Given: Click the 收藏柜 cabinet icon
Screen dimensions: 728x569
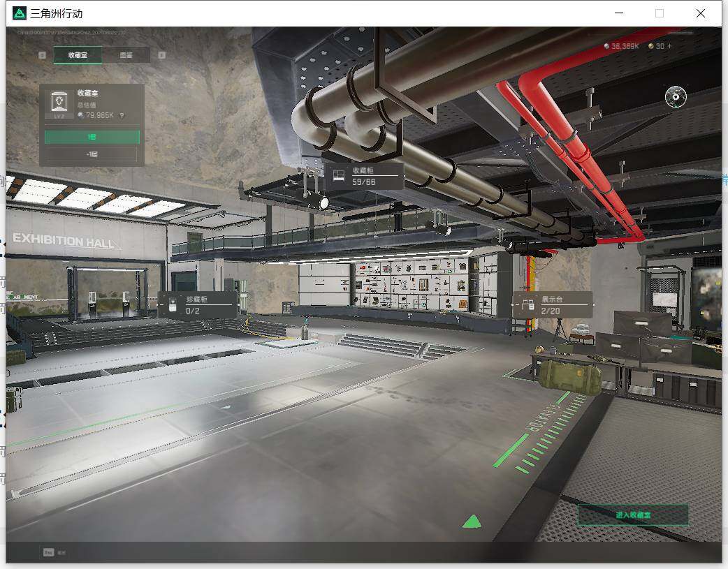Looking at the screenshot, I should click(339, 175).
